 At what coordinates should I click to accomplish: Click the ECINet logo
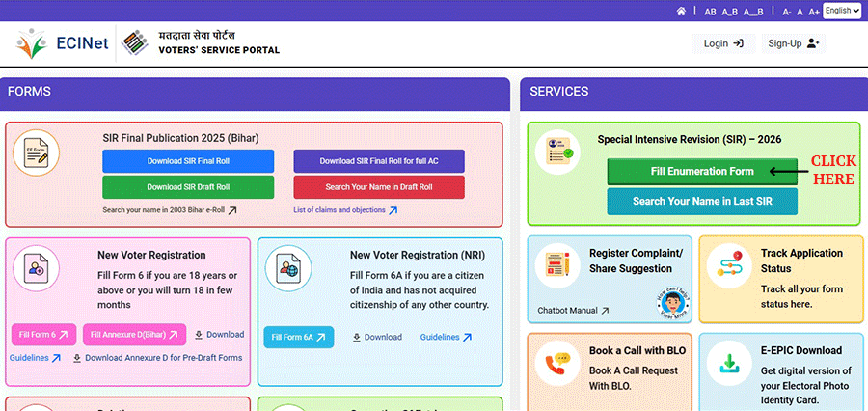[57, 43]
